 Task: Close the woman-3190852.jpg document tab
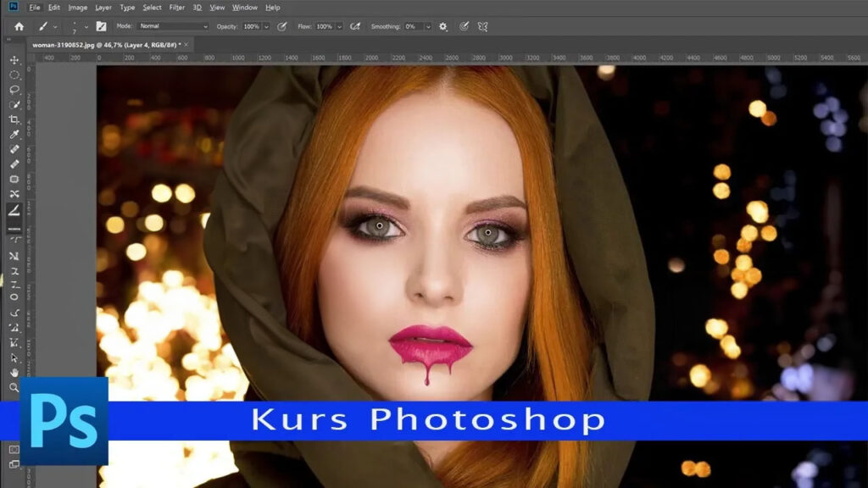187,43
